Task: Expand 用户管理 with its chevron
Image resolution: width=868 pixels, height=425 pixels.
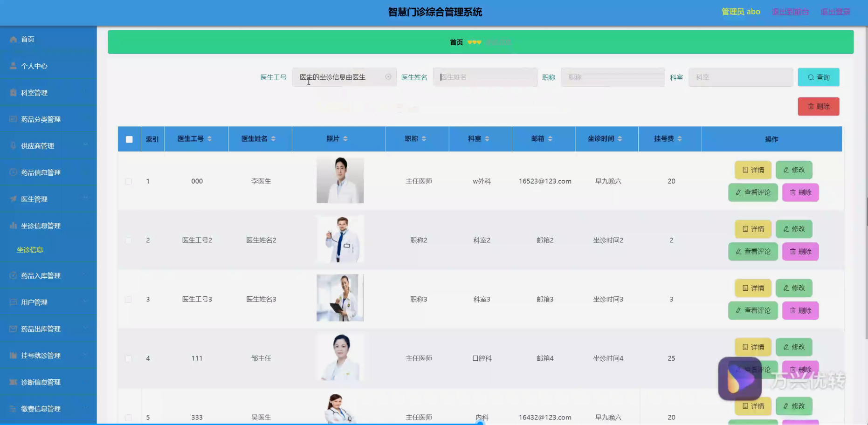Action: pos(86,302)
